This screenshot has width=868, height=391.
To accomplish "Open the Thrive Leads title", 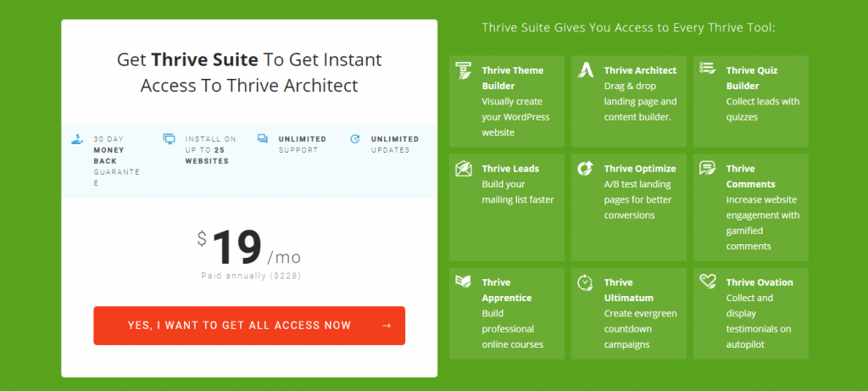I will pyautogui.click(x=510, y=169).
